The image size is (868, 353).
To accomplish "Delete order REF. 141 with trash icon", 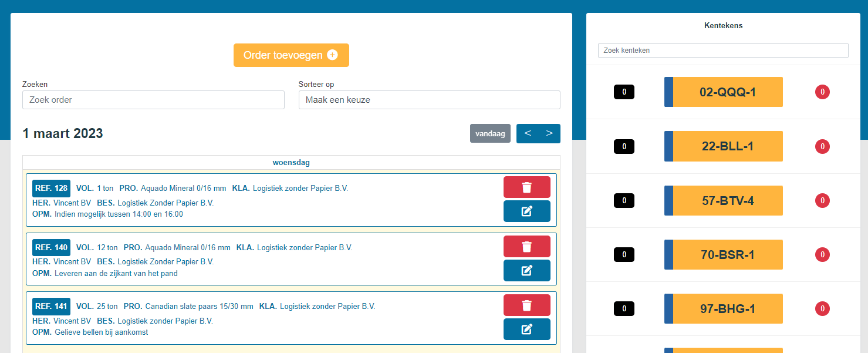I will [526, 305].
